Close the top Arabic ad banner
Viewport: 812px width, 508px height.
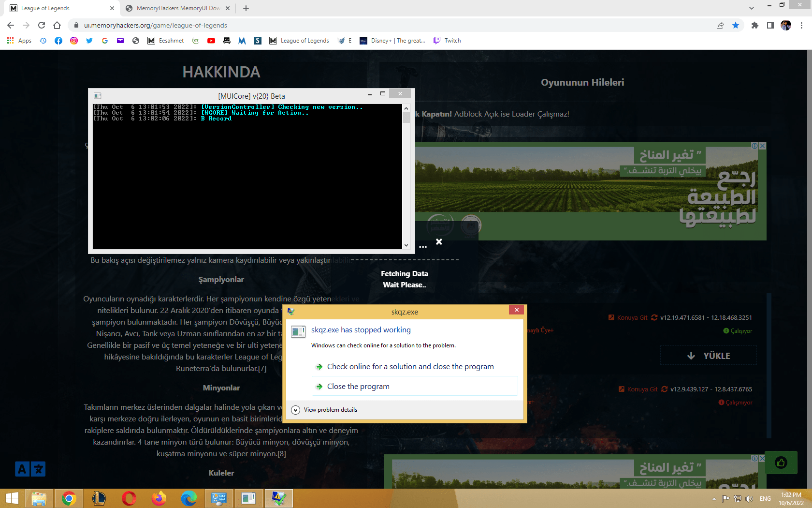(x=763, y=146)
